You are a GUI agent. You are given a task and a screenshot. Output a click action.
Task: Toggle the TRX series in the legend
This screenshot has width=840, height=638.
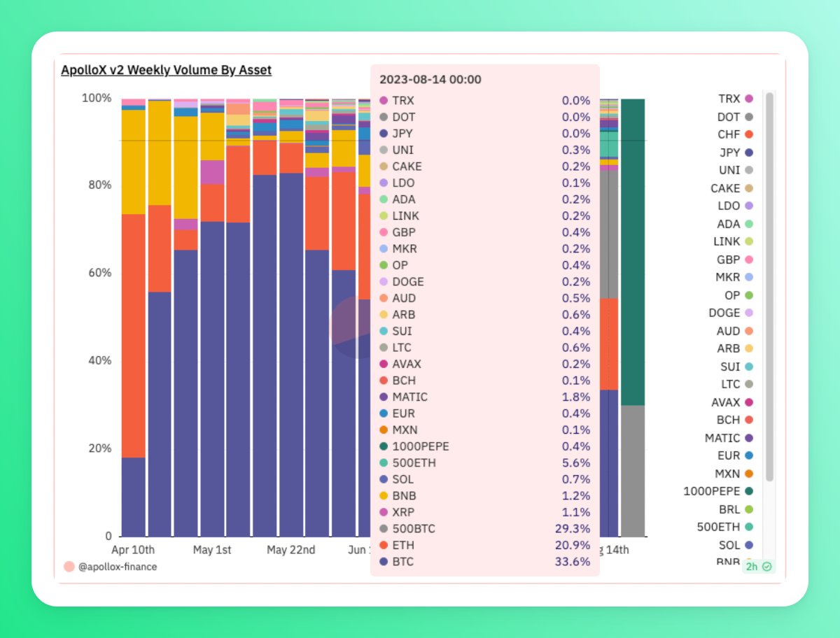click(735, 99)
